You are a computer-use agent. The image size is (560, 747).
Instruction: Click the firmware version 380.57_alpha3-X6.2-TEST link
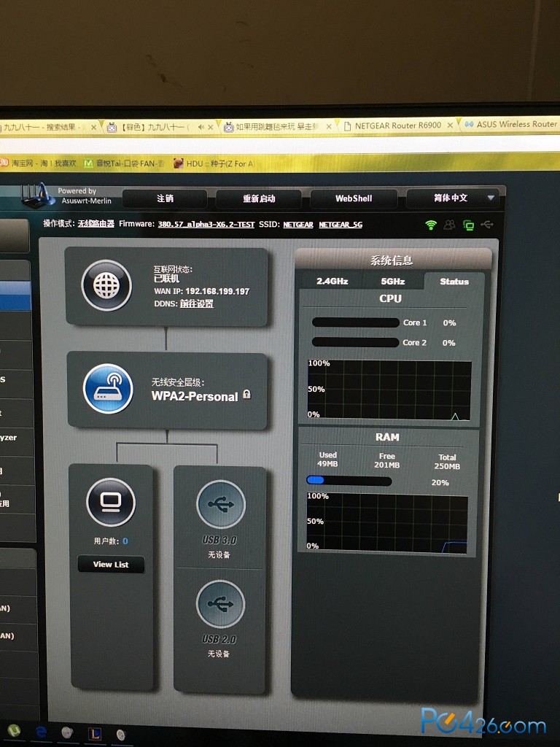coord(206,225)
